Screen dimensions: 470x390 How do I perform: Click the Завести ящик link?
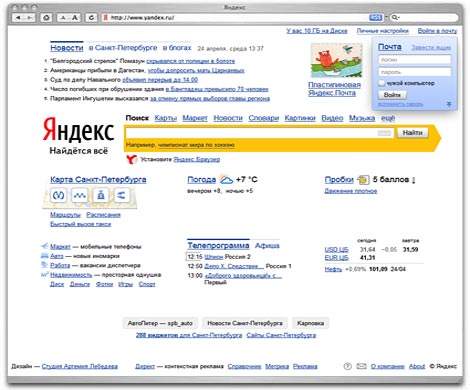pyautogui.click(x=431, y=48)
